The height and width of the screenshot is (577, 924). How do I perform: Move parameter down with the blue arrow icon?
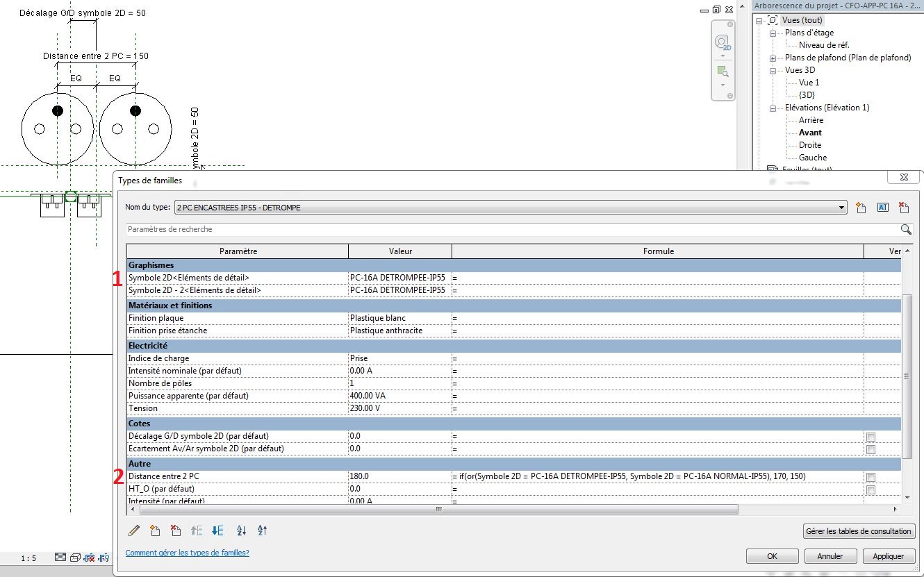tap(217, 531)
